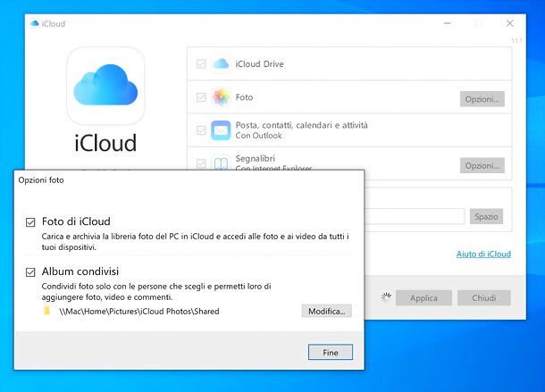
Task: Click the small iCloud title bar icon
Action: pyautogui.click(x=35, y=23)
